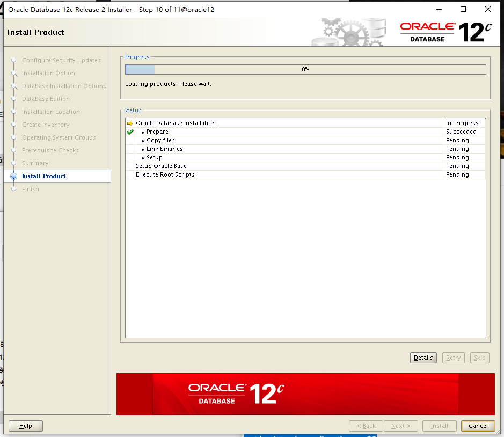Maximize the installer window

tap(463, 9)
